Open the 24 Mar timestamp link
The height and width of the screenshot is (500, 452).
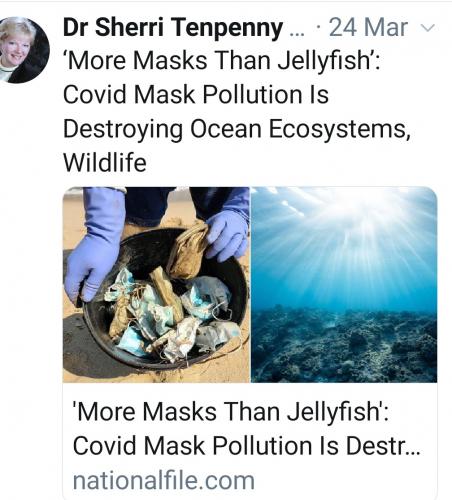pyautogui.click(x=368, y=27)
